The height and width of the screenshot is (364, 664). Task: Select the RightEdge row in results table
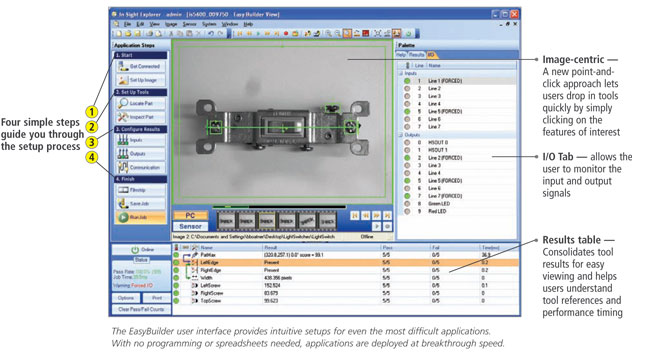pos(346,270)
